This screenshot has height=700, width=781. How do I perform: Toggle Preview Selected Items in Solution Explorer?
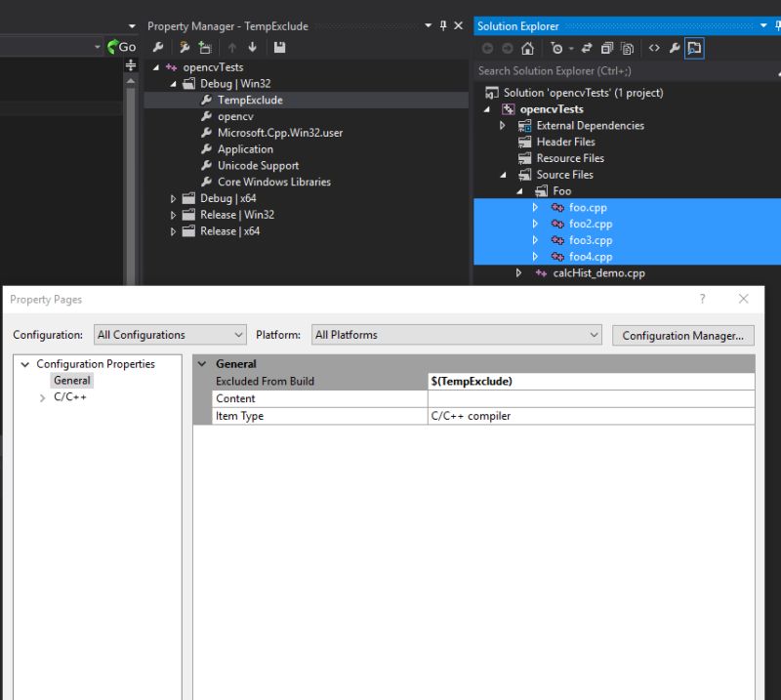(x=696, y=47)
